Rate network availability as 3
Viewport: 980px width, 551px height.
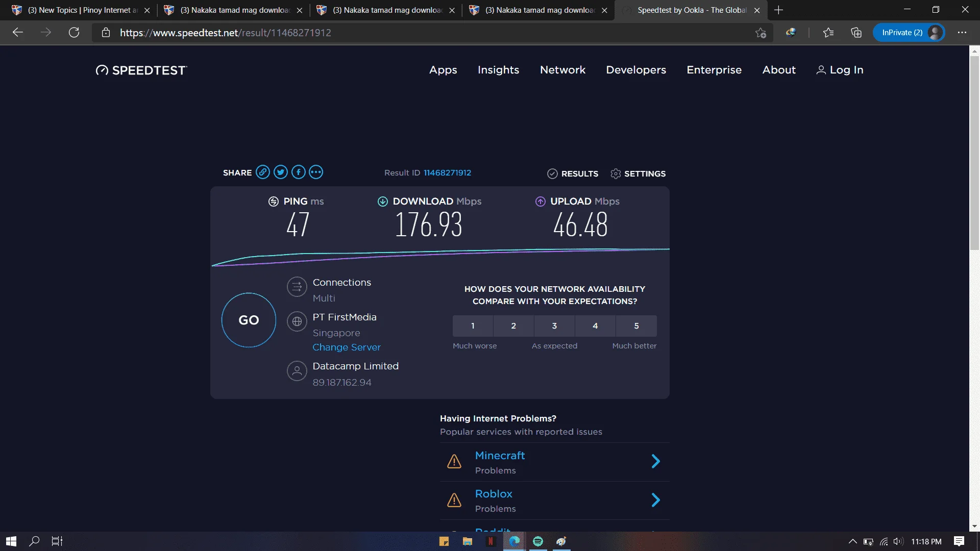[x=554, y=326]
